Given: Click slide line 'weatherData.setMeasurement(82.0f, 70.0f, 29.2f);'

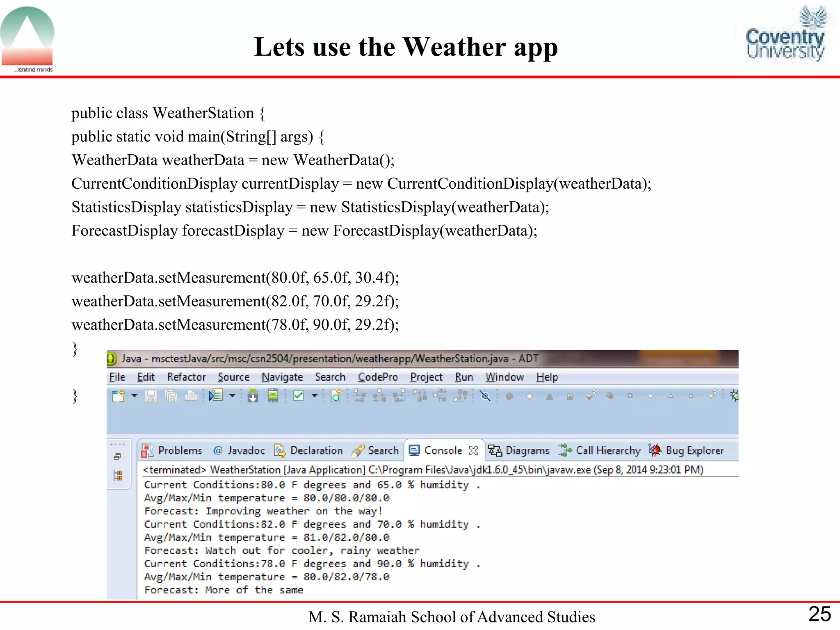Looking at the screenshot, I should point(235,301).
